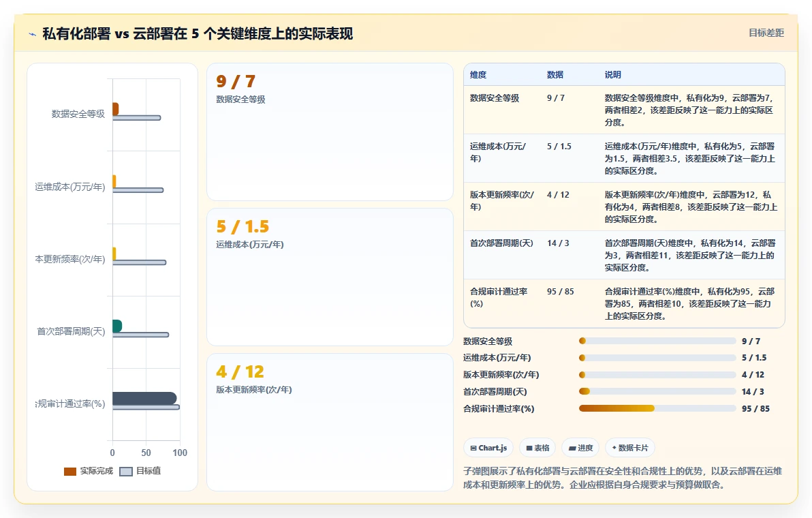This screenshot has height=518, width=812.
Task: Toggle the 实际完成 legend swatch
Action: coord(70,472)
